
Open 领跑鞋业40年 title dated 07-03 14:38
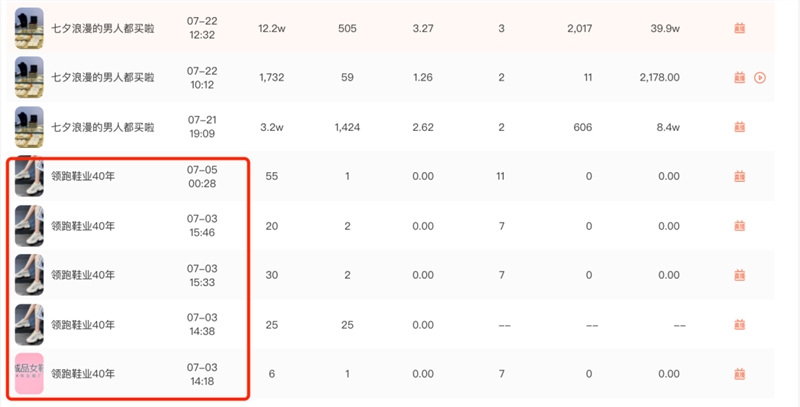click(x=83, y=325)
